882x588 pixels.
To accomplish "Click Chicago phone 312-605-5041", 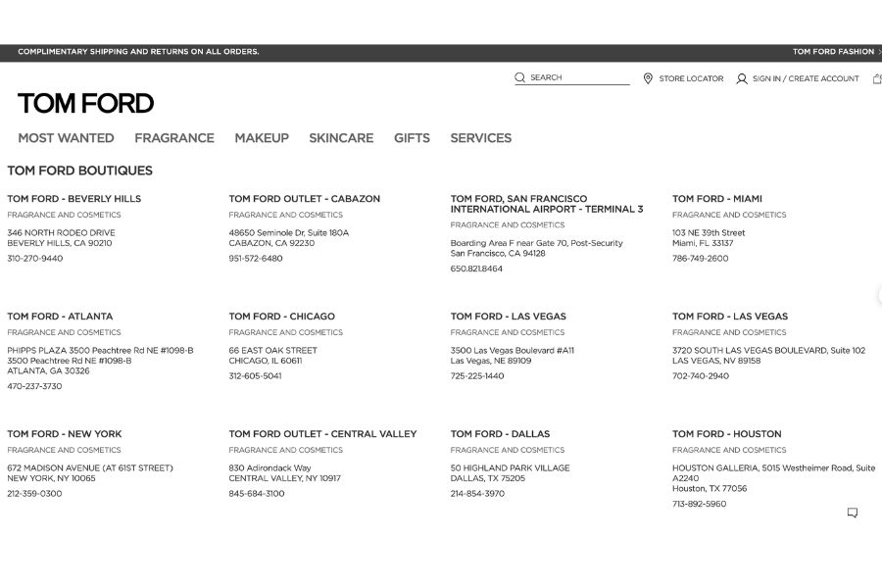I will [x=256, y=376].
